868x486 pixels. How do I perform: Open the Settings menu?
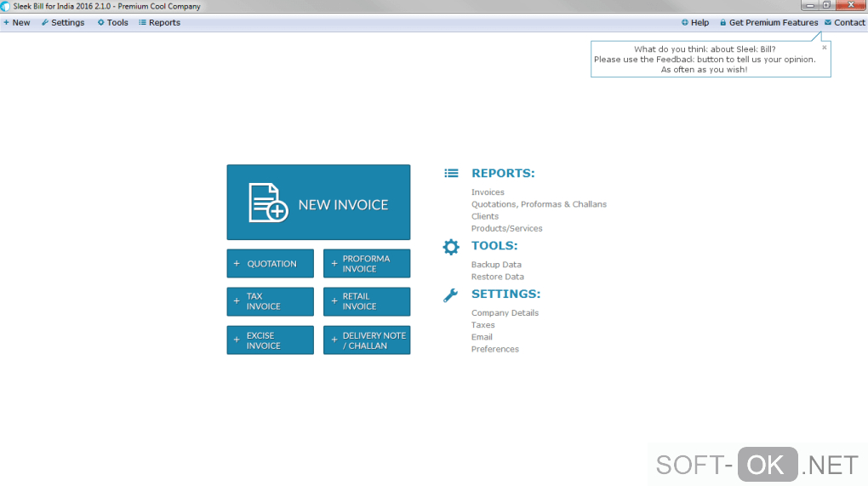(63, 23)
